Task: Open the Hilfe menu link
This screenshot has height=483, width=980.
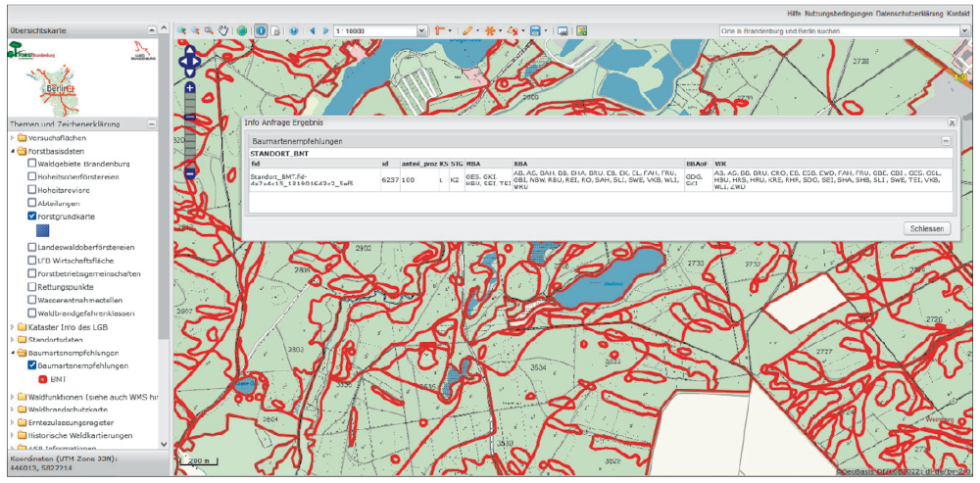Action: [794, 13]
